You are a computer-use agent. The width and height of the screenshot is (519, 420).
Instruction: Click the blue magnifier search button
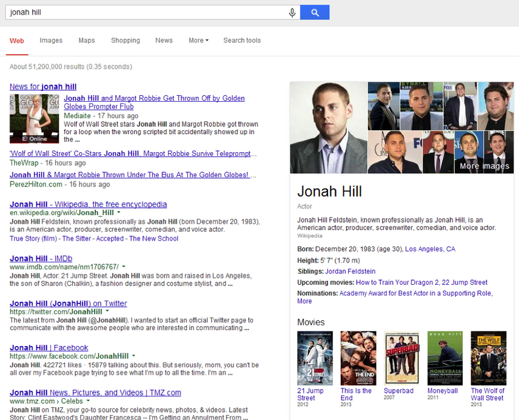[315, 12]
